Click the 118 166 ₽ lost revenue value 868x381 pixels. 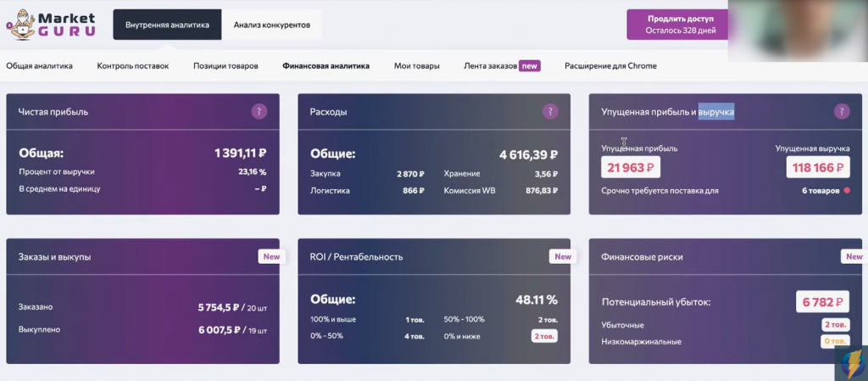click(x=818, y=168)
